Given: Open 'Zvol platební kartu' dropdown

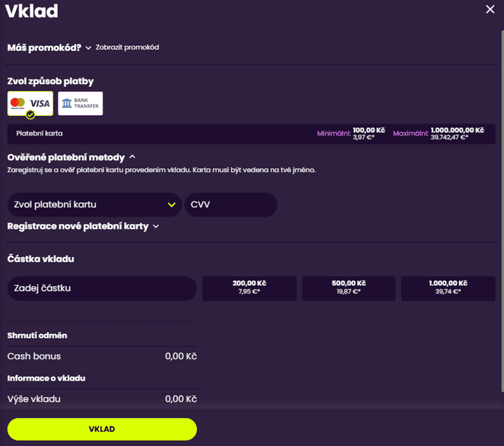Looking at the screenshot, I should [94, 204].
